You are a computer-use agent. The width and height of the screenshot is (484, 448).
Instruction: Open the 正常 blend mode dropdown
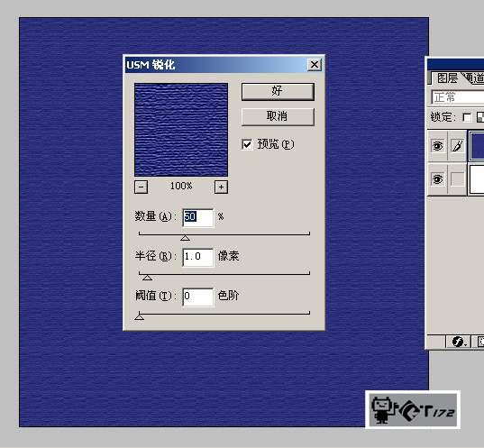click(458, 97)
